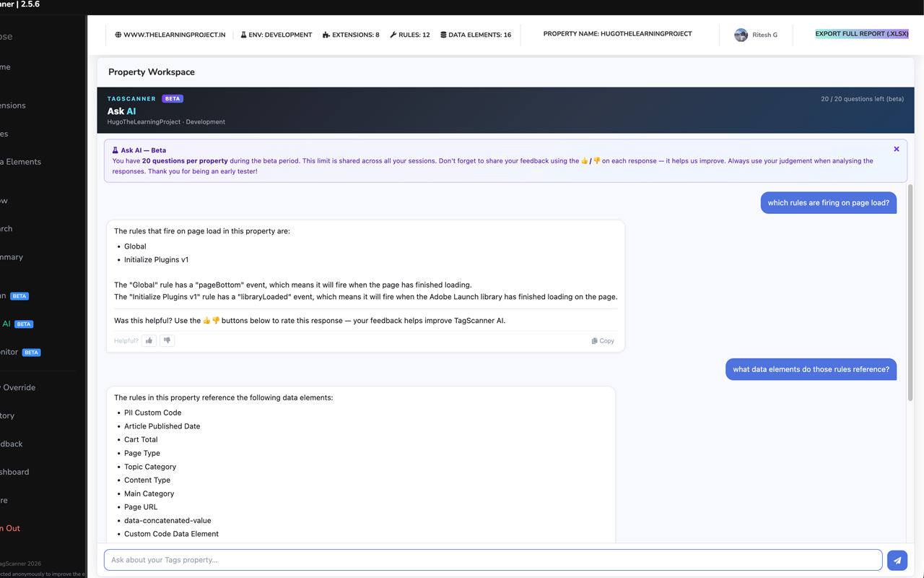Click the message 'what data elements do those rules reference?'
924x578 pixels.
click(x=811, y=369)
